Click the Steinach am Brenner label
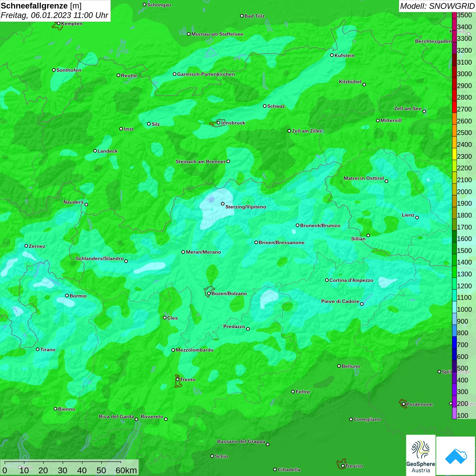Image resolution: width=476 pixels, height=476 pixels. (201, 161)
